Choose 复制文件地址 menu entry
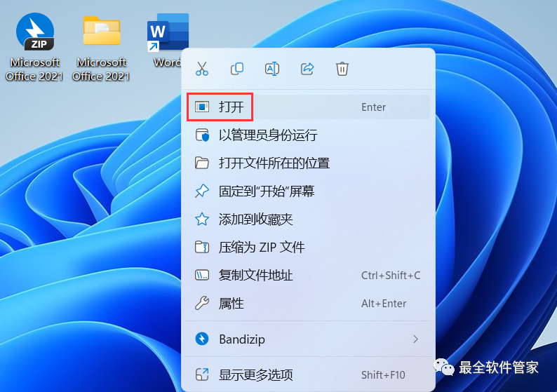This screenshot has width=557, height=392. [308, 275]
